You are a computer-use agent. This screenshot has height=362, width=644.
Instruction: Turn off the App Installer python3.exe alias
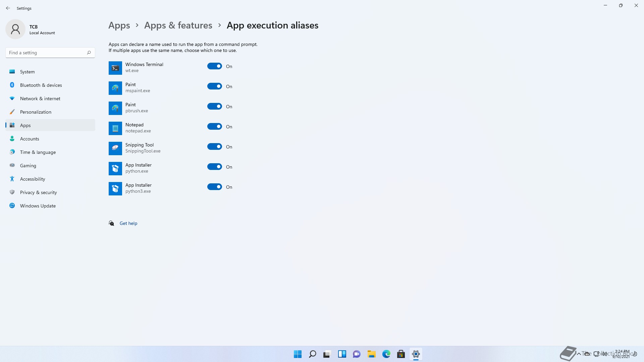[x=214, y=187]
